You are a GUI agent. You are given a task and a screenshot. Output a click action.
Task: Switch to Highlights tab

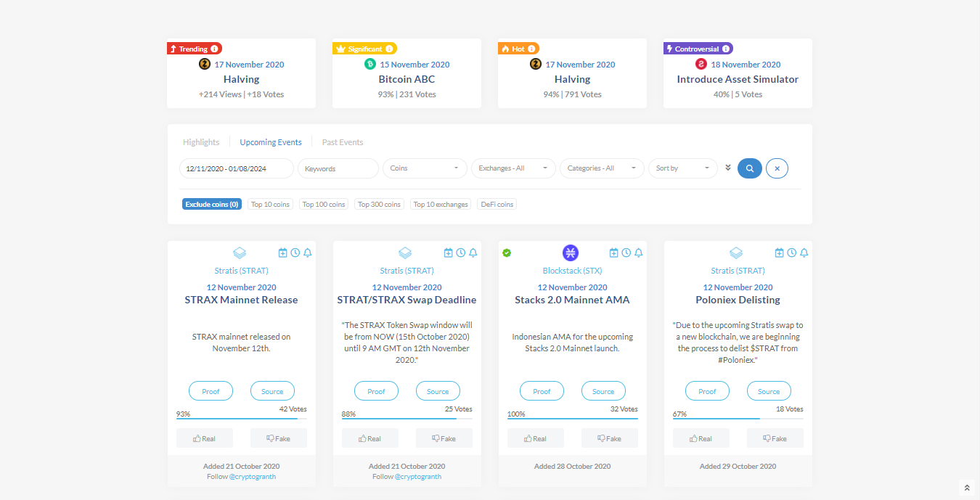point(201,142)
